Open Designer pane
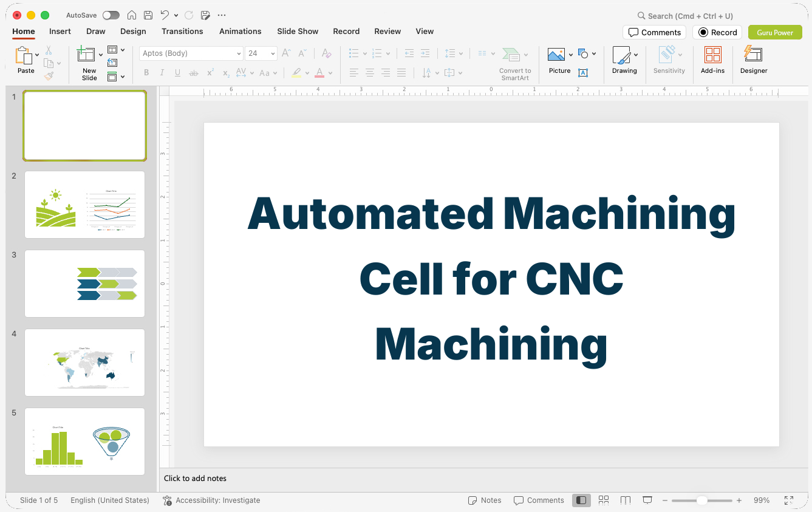 click(754, 61)
